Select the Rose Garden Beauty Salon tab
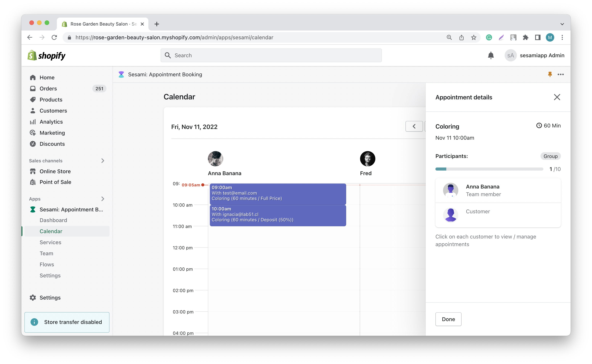This screenshot has width=592, height=364. coord(103,24)
